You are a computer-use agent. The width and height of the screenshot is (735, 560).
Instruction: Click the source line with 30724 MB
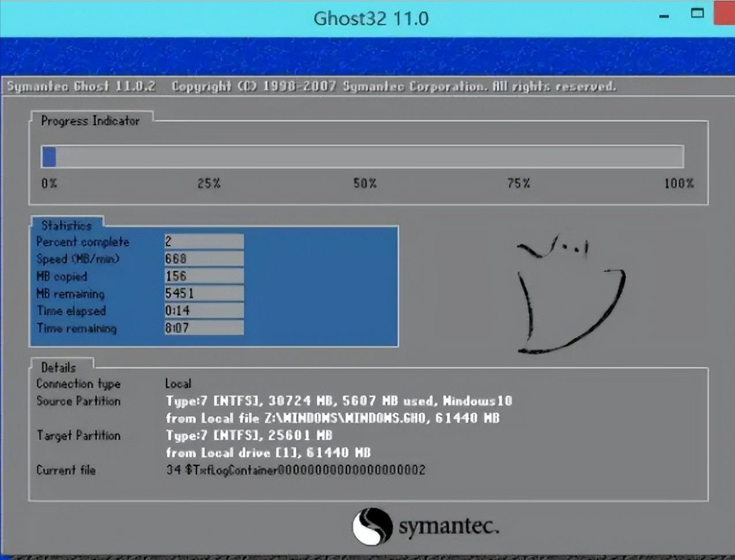[339, 401]
